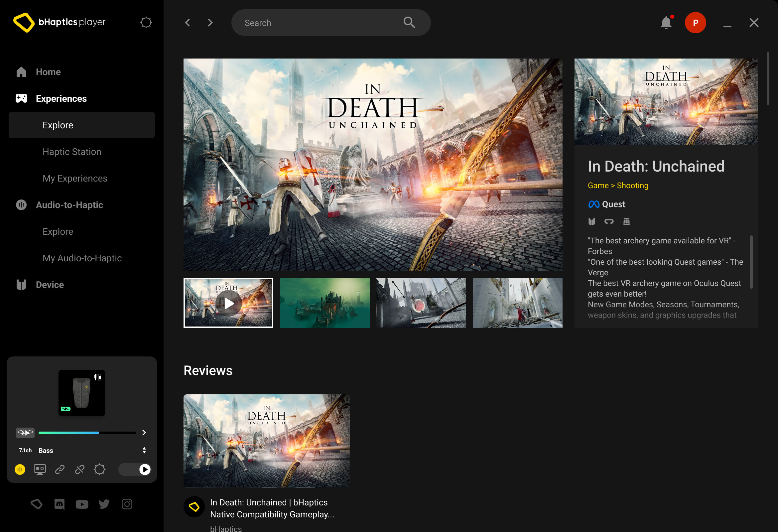This screenshot has width=778, height=532.
Task: Expand player details with the right chevron
Action: pos(144,433)
